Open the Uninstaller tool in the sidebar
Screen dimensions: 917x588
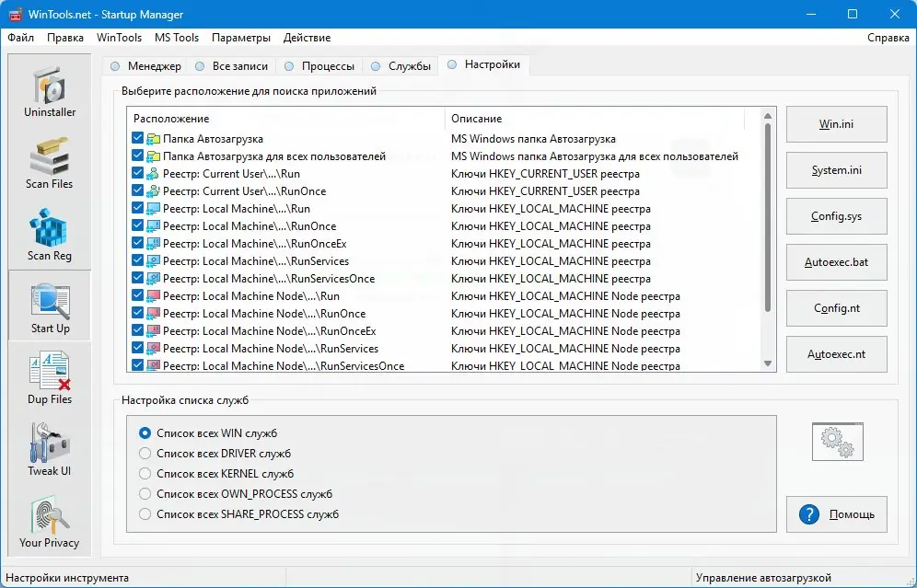(49, 92)
